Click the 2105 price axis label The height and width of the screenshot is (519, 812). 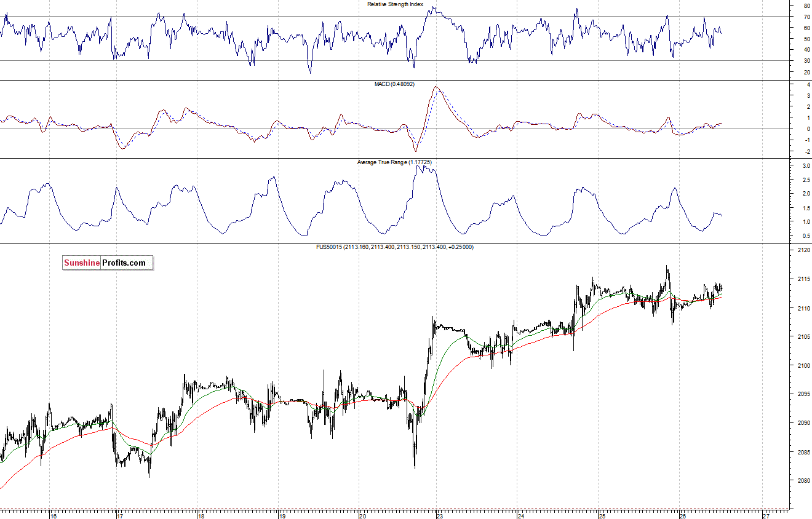[x=803, y=337]
